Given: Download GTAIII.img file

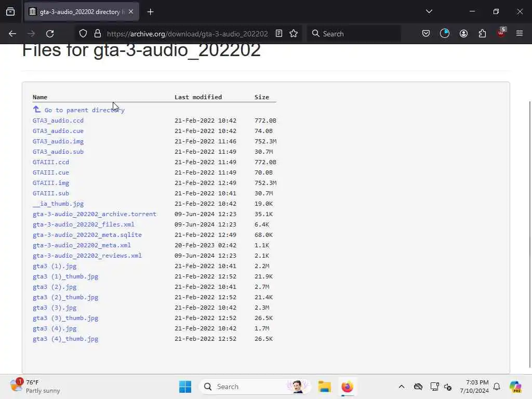Looking at the screenshot, I should (51, 183).
